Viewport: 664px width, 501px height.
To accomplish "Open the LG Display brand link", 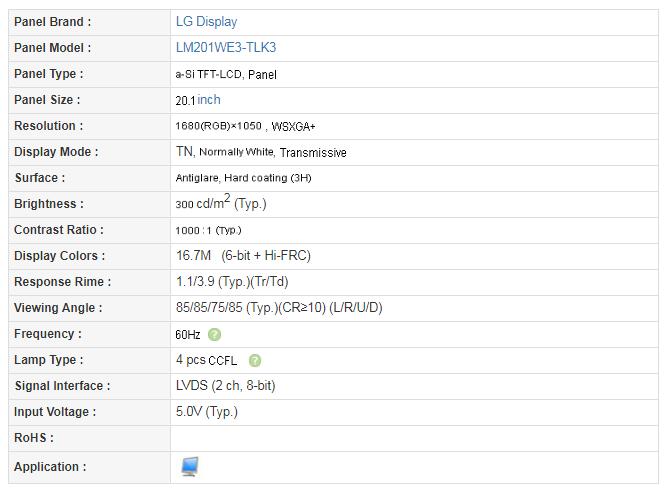I will click(206, 22).
